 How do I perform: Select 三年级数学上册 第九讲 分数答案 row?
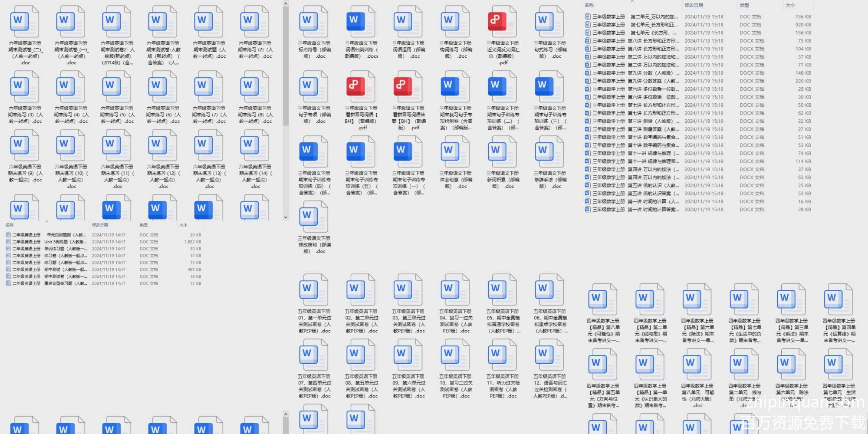(x=634, y=81)
